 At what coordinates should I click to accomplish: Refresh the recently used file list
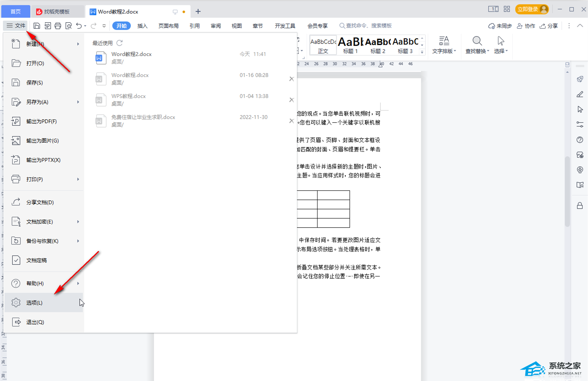coord(119,43)
